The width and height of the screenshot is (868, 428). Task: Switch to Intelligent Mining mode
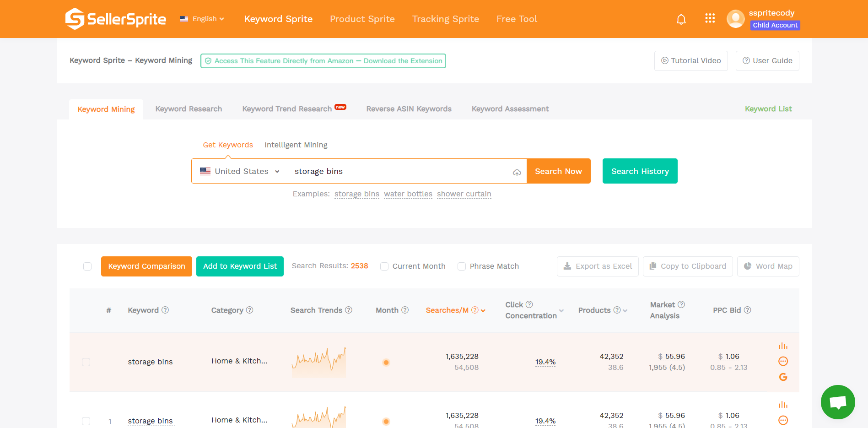(296, 145)
